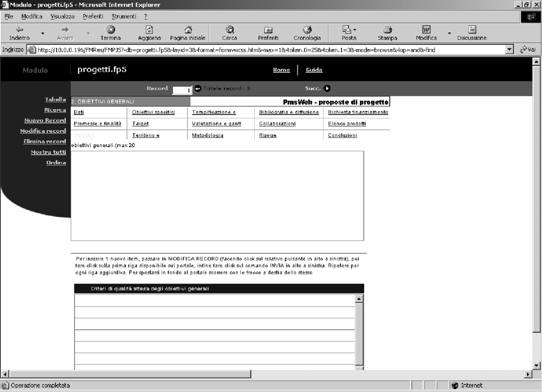Open the Preferiti menu
This screenshot has width=542, height=392.
pyautogui.click(x=93, y=16)
